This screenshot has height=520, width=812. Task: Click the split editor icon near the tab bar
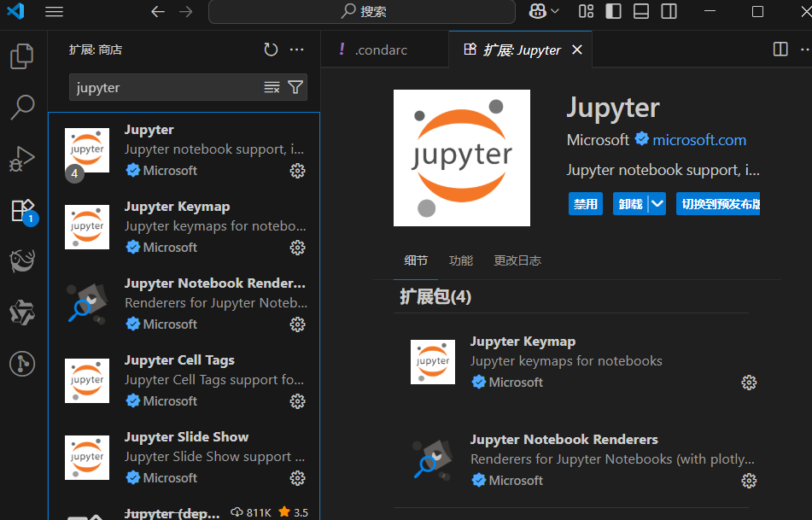(780, 49)
